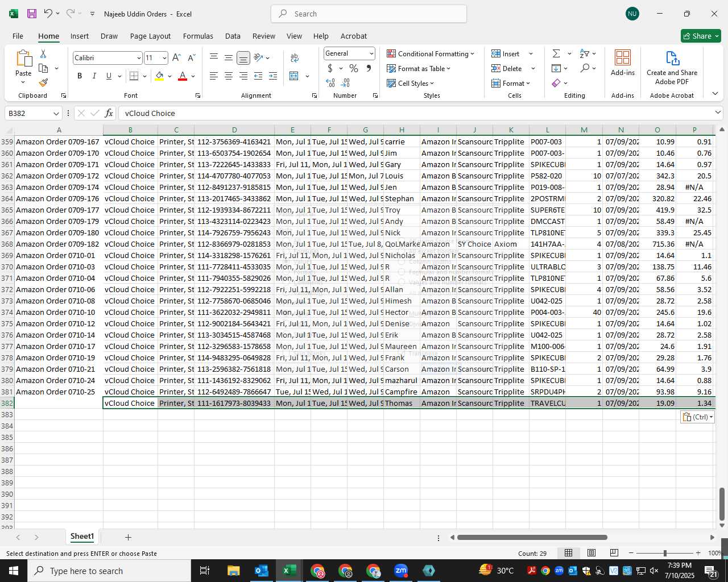Open the File menu tab
The width and height of the screenshot is (728, 582).
[18, 36]
